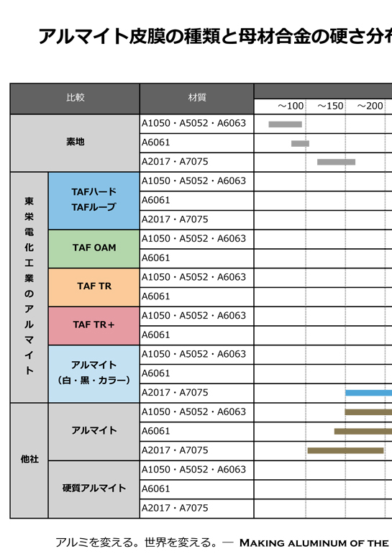Click the gray bar in 素地 A2017・A7075 row
Image resolution: width=392 pixels, height=559 pixels.
336,162
